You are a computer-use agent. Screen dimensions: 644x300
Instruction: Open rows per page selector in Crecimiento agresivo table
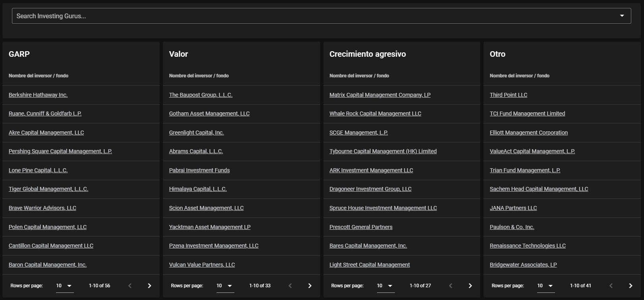386,286
